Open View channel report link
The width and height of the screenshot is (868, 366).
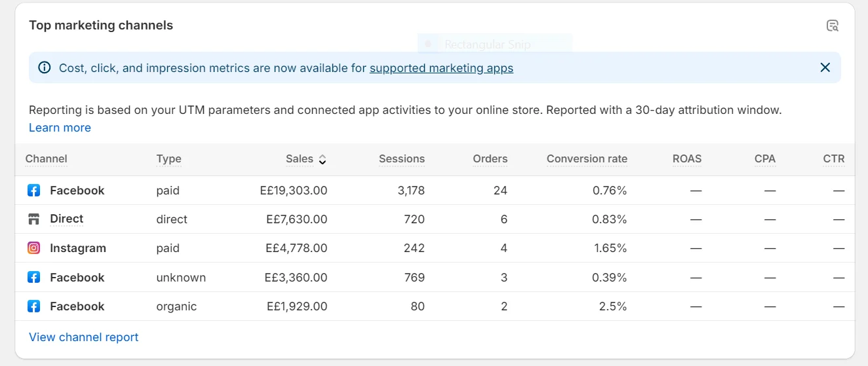(84, 337)
